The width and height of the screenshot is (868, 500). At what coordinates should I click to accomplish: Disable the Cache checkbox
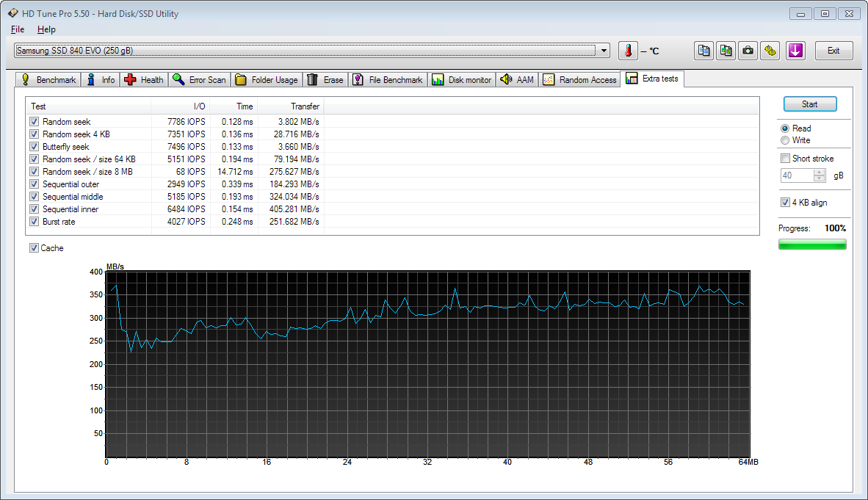[x=34, y=248]
